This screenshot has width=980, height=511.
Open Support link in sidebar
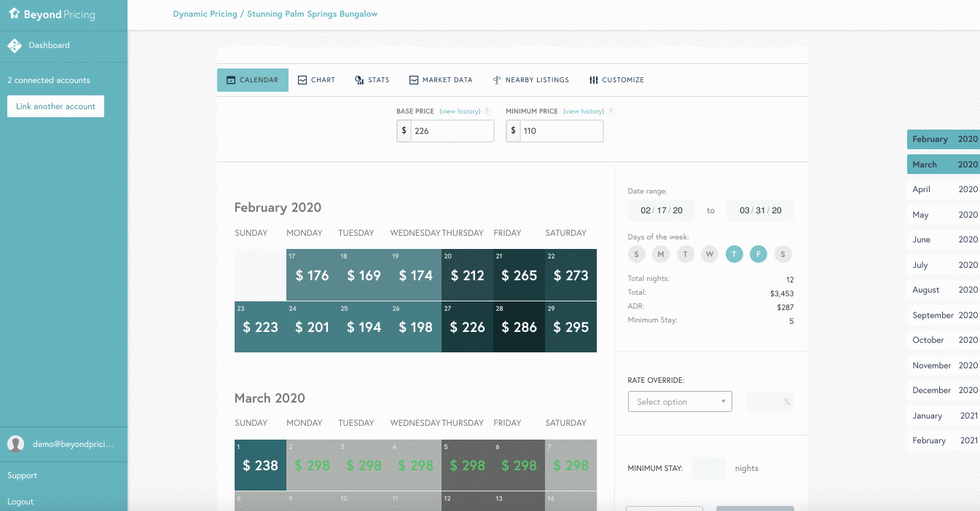tap(23, 475)
